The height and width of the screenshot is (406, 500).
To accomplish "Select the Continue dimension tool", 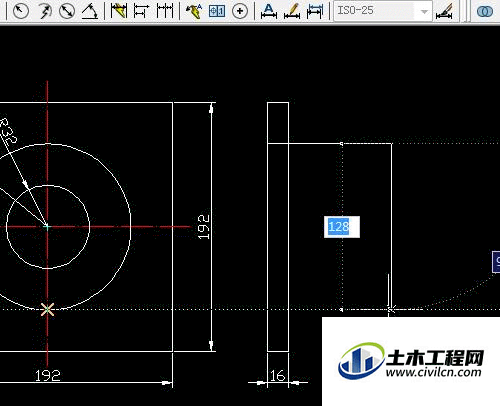I will tap(165, 11).
